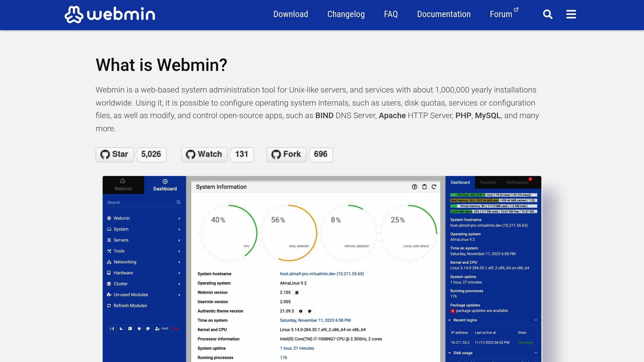Open the 1 hour, 27 minutes uptime link
The width and height of the screenshot is (644, 362).
[x=297, y=348]
